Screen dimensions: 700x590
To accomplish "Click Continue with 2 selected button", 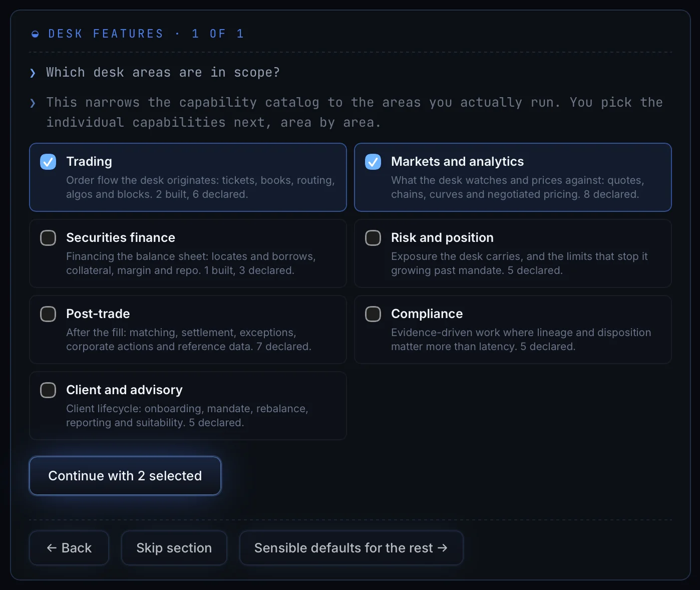I will pyautogui.click(x=125, y=476).
